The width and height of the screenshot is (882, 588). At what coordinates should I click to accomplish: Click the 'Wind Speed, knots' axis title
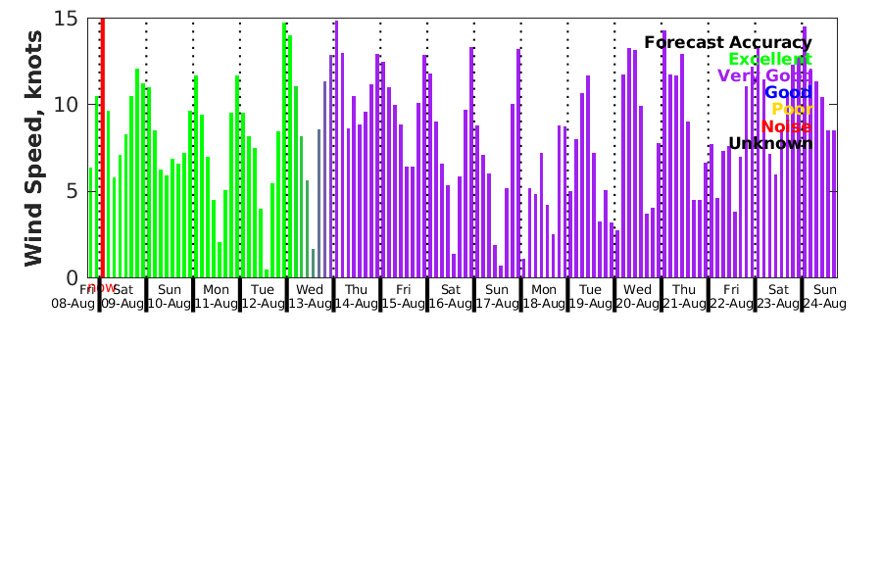33,148
